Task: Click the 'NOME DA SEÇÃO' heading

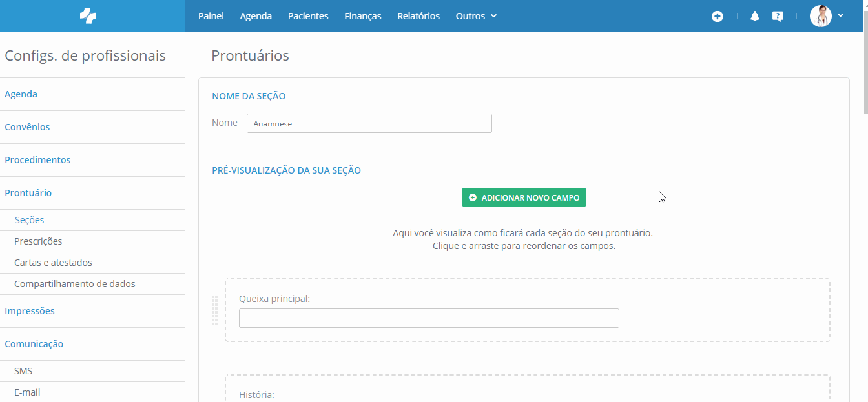Action: tap(249, 96)
